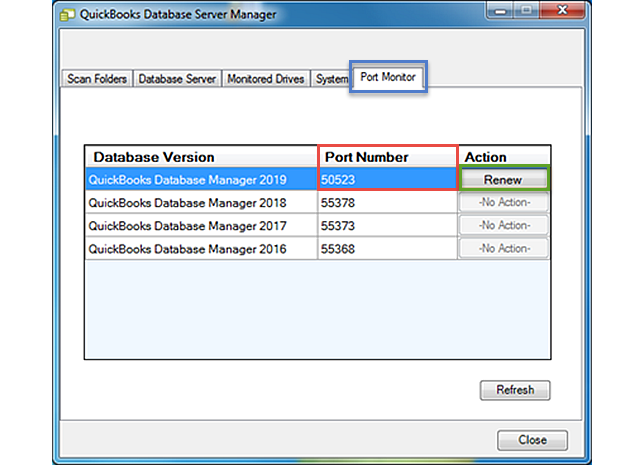Click port number 55373 cell

387,226
